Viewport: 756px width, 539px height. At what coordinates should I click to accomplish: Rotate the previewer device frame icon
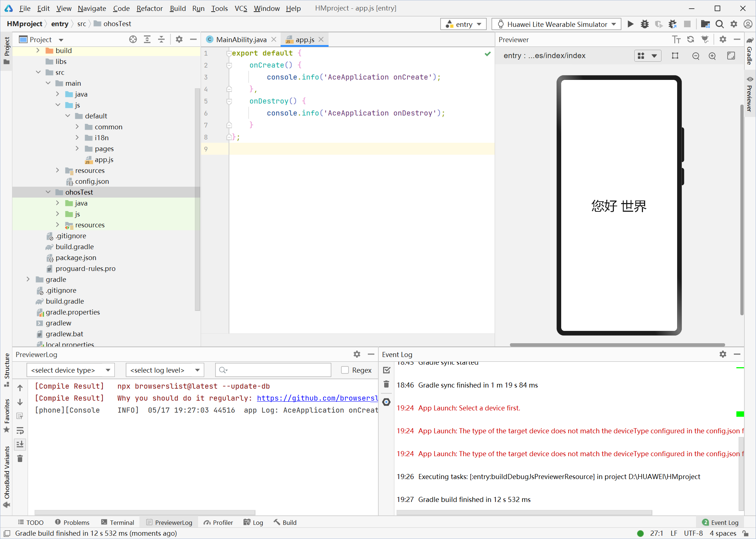tap(675, 56)
